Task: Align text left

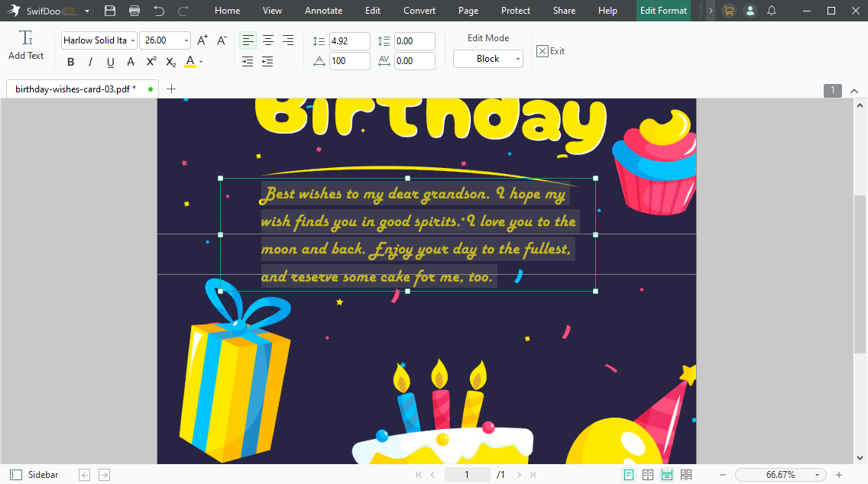Action: pyautogui.click(x=248, y=40)
